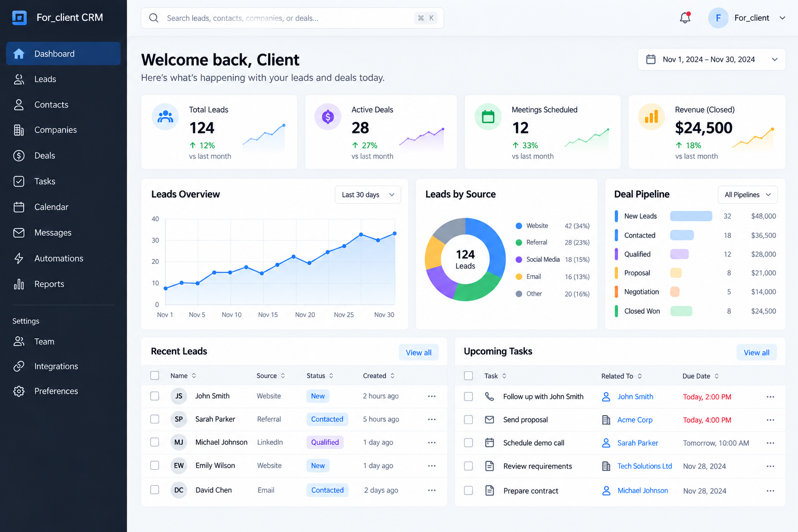The width and height of the screenshot is (798, 532).
Task: Go to Leads in the sidebar
Action: coord(63,79)
